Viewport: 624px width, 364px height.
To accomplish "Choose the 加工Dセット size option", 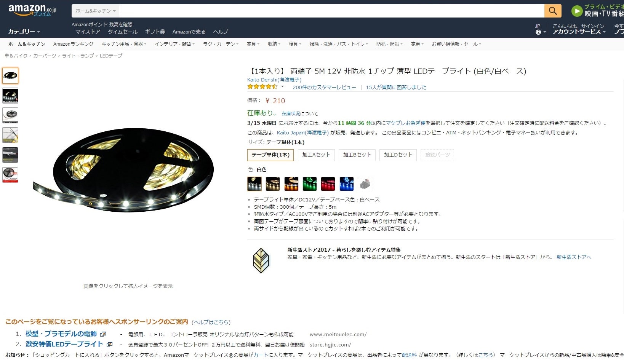I will coord(398,155).
